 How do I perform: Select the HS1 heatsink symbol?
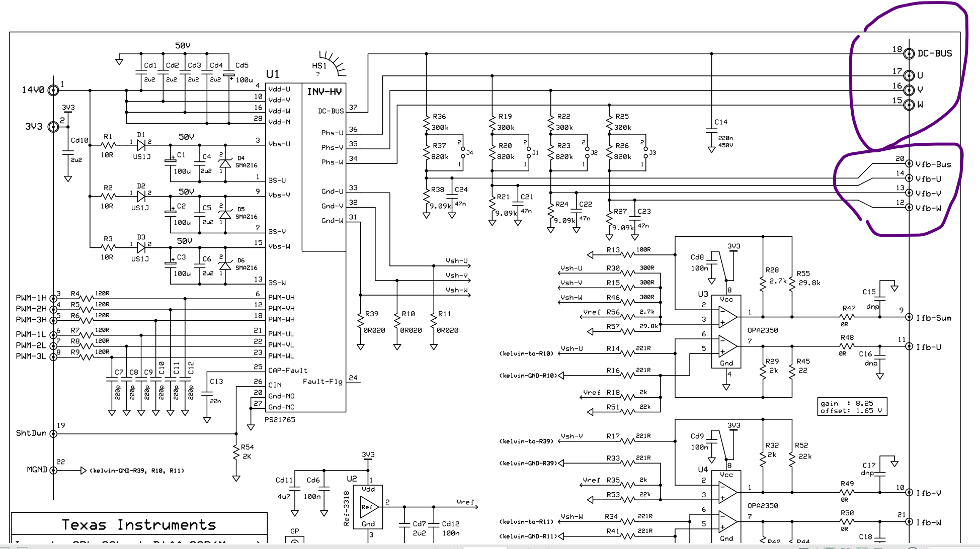(x=332, y=63)
